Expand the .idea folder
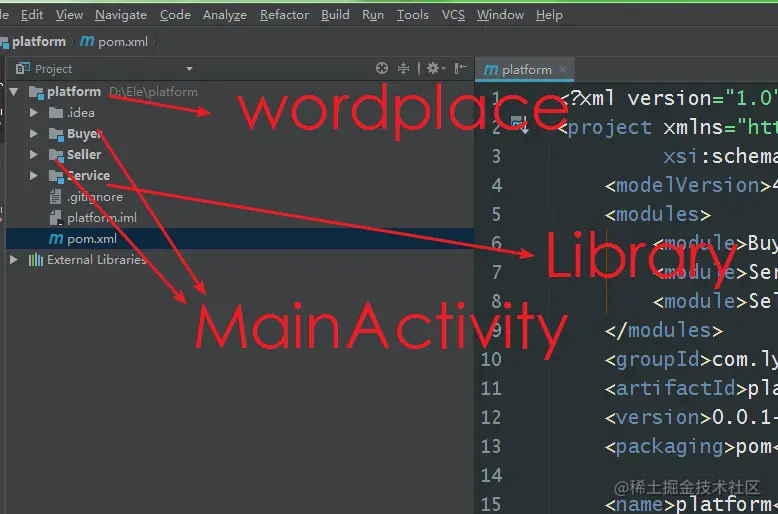The height and width of the screenshot is (514, 778). [33, 113]
